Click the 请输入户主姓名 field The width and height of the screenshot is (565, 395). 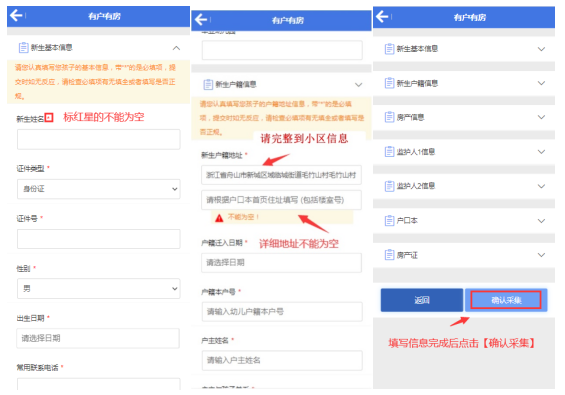coord(282,360)
